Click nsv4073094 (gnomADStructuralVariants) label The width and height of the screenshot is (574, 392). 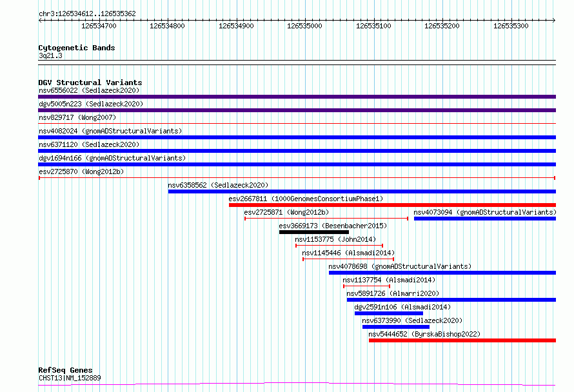pyautogui.click(x=485, y=212)
